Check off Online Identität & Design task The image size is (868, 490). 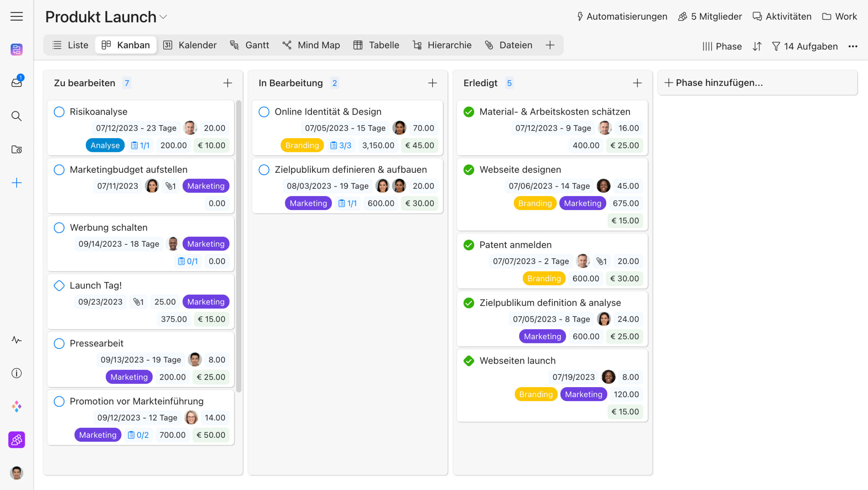[x=264, y=112]
